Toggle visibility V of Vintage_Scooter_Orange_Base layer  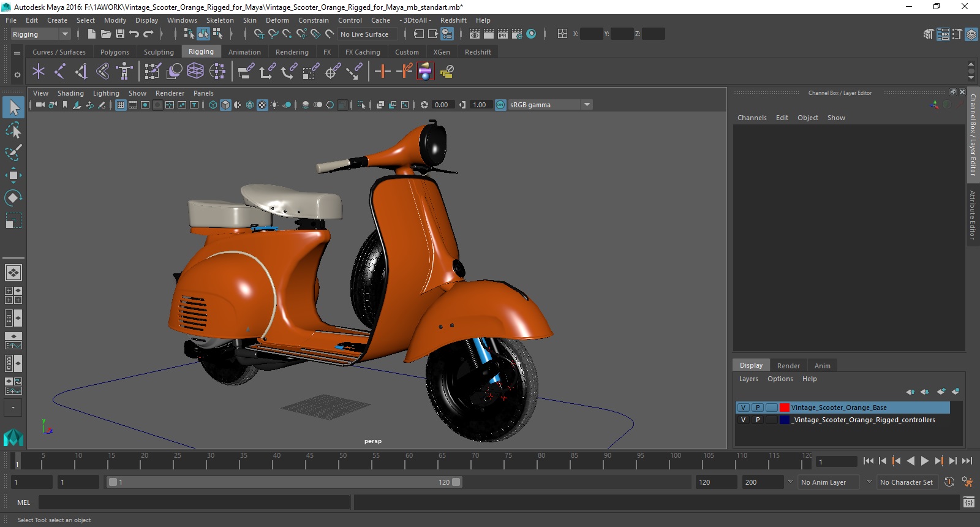(x=743, y=408)
